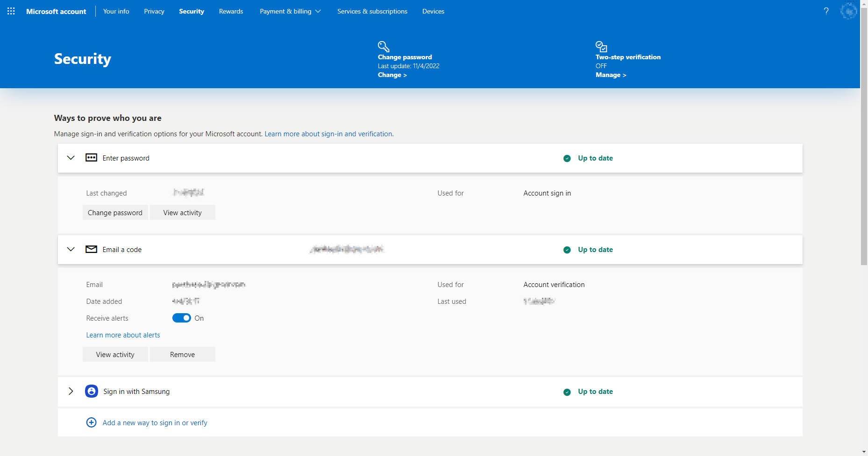Click the Enter password label
Screen dimensions: 868x456
[126, 158]
